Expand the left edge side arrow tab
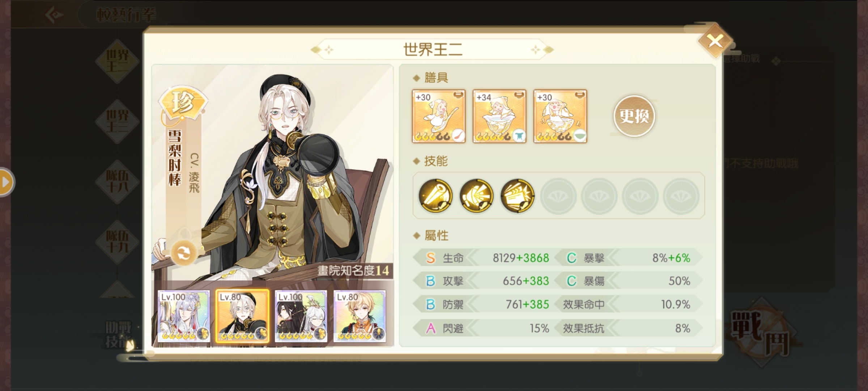Screen dimensions: 868x391 (6, 182)
